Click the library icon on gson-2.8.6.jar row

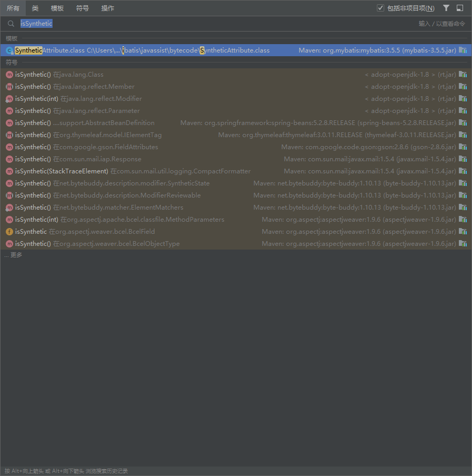point(463,147)
